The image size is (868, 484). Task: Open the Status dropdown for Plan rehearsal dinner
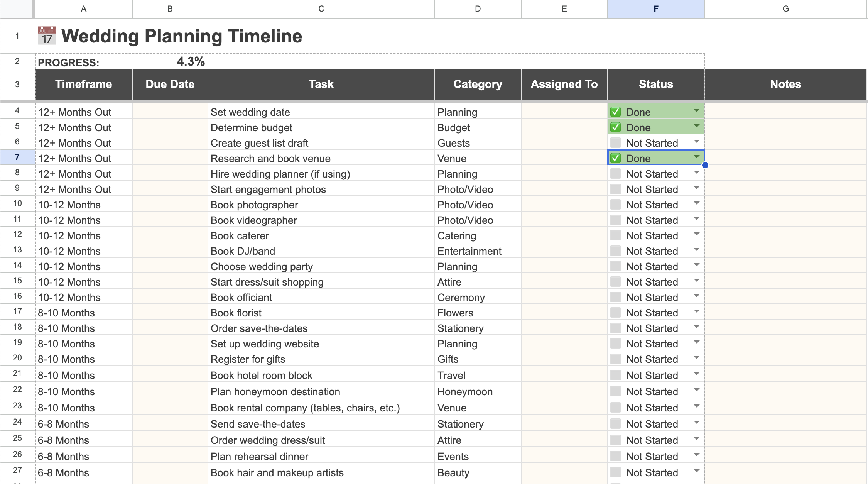[697, 455]
